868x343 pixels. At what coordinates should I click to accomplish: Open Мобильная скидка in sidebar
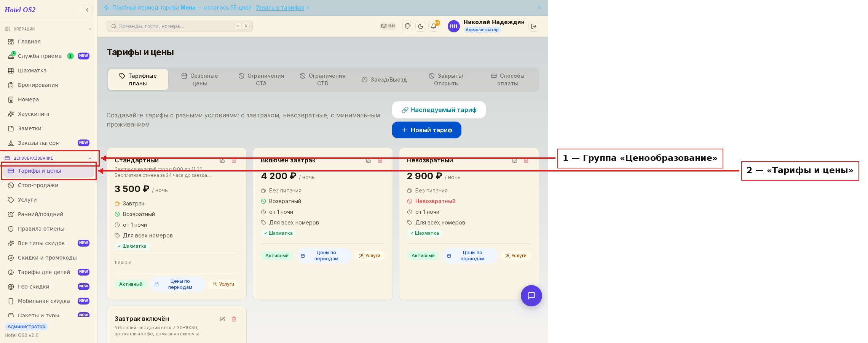48,301
